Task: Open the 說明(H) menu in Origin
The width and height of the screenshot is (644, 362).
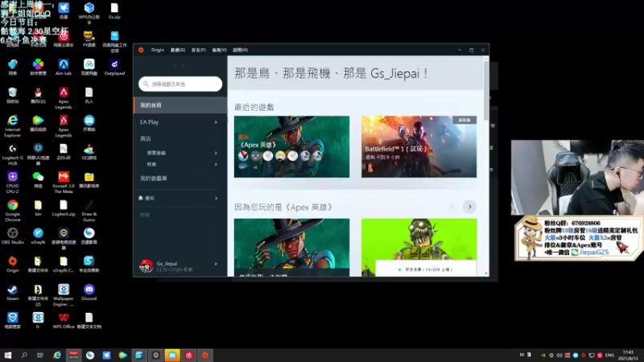Action: click(x=240, y=50)
